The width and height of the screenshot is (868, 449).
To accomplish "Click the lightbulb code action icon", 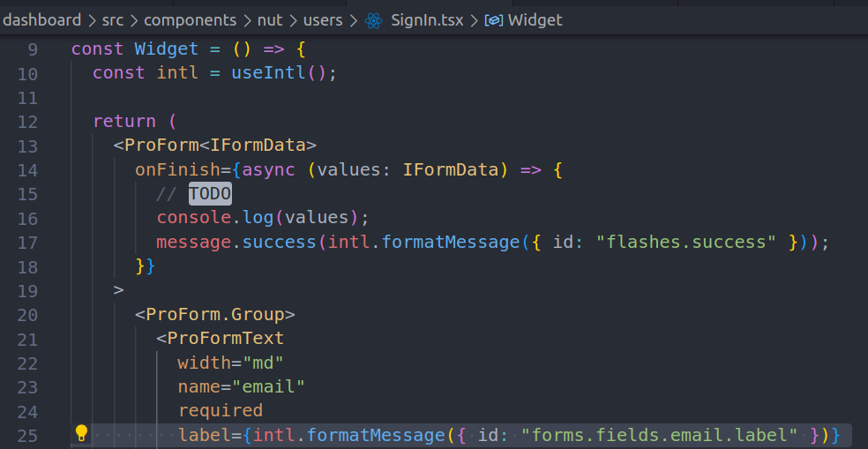I will coord(81,433).
